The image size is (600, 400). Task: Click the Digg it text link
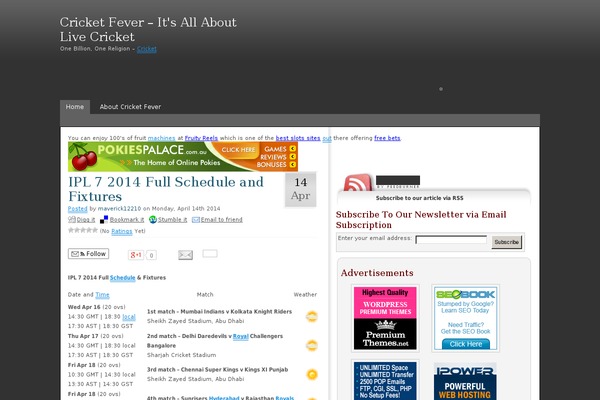(86, 220)
